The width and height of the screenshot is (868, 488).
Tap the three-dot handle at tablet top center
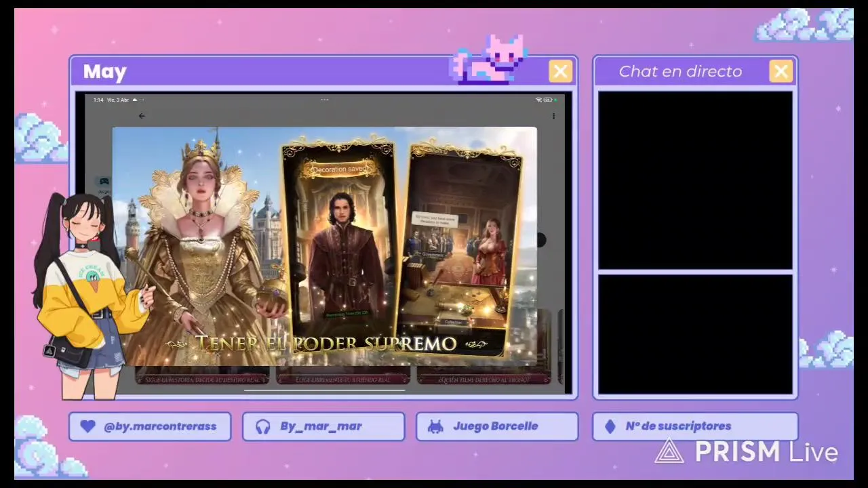point(324,100)
